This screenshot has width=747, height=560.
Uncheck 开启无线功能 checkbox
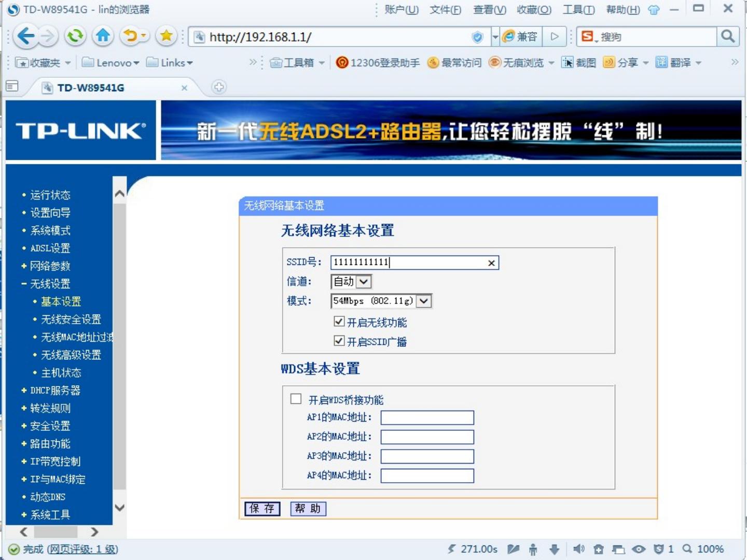[x=339, y=322]
